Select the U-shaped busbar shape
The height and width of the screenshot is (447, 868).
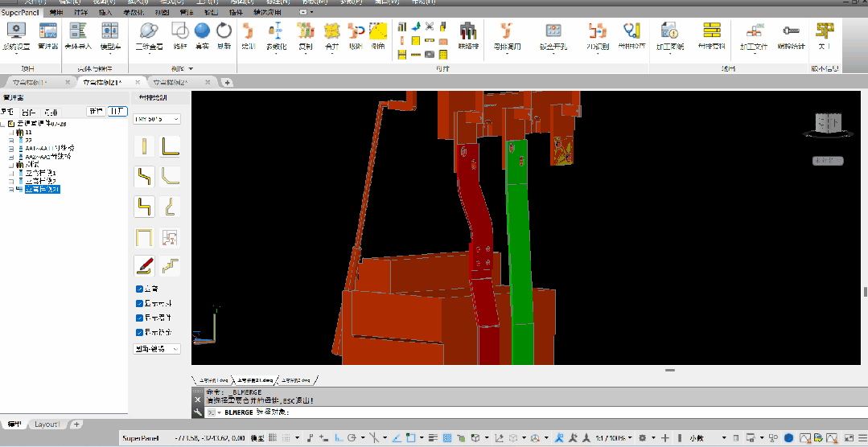[145, 237]
